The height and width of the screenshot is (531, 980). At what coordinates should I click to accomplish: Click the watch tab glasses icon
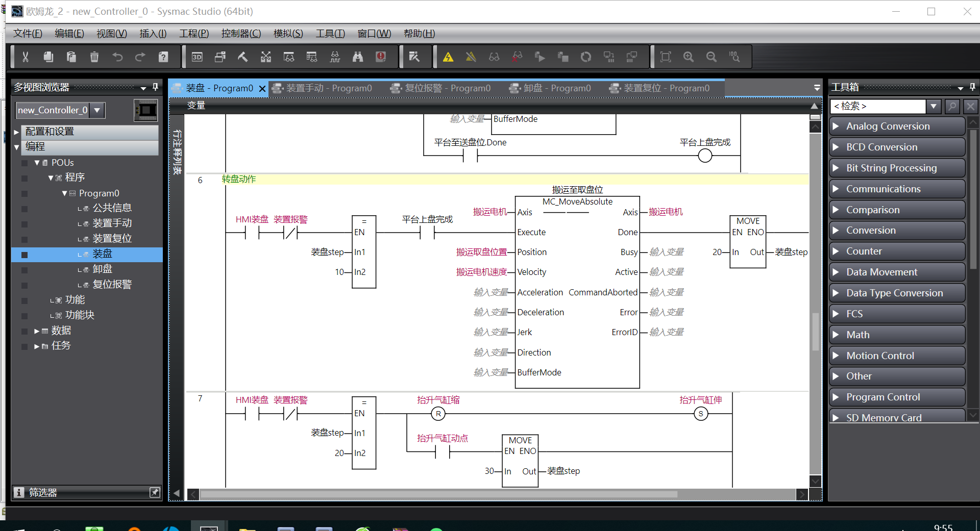point(289,57)
